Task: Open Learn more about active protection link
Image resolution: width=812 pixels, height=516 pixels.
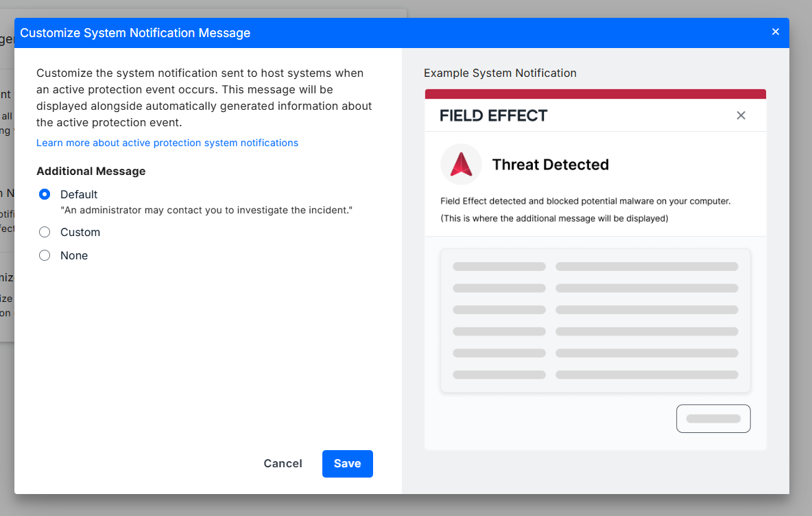Action: tap(167, 143)
